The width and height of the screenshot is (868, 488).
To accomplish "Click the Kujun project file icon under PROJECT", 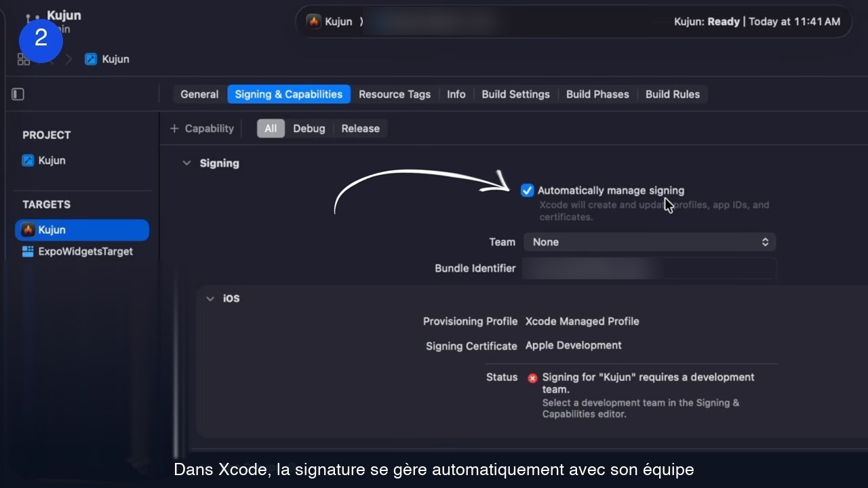I will (x=28, y=161).
